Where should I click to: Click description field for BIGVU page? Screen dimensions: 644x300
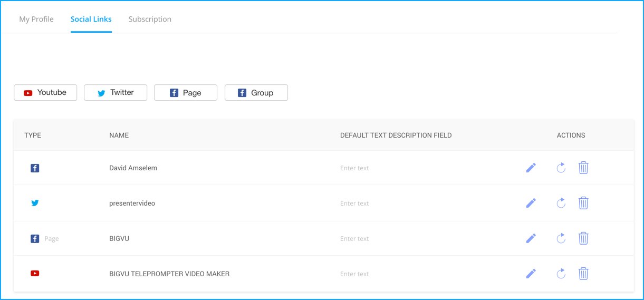(354, 239)
